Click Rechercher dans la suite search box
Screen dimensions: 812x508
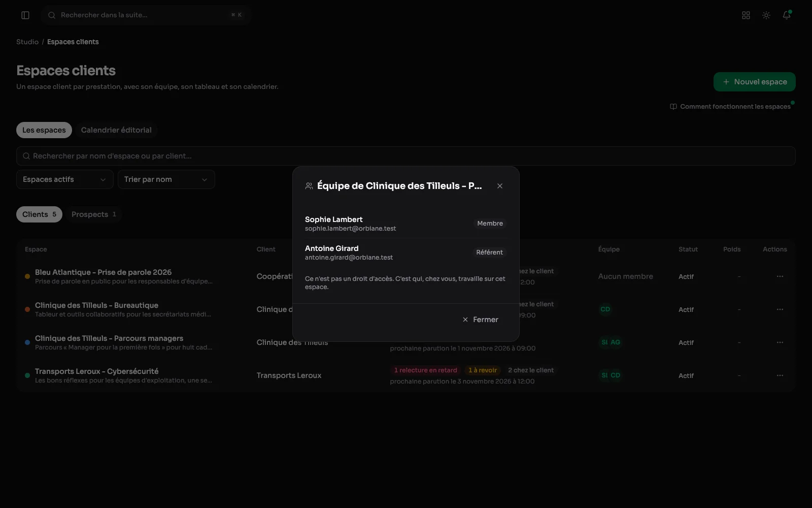(x=146, y=15)
